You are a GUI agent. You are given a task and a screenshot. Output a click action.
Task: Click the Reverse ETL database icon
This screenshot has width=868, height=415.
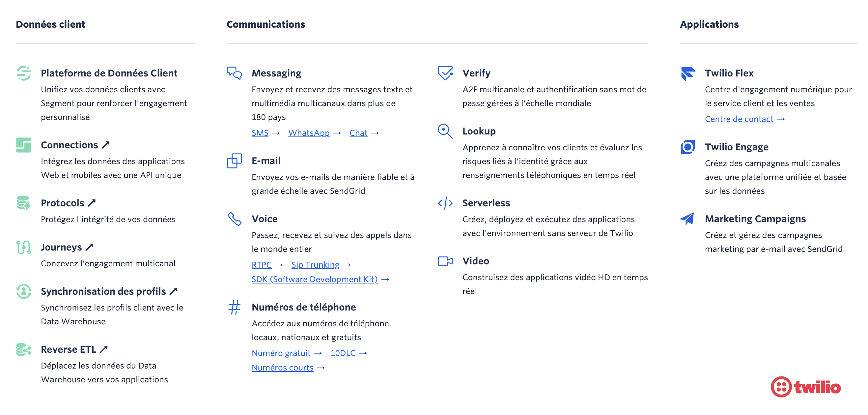(24, 349)
